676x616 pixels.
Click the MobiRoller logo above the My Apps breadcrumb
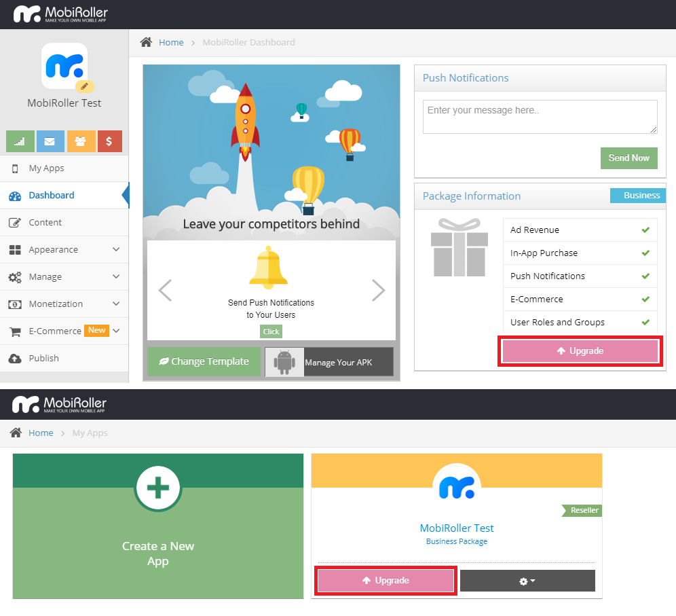pyautogui.click(x=59, y=404)
